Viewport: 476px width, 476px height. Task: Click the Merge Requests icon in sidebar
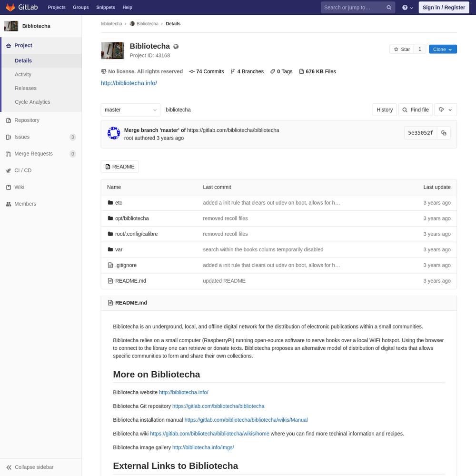click(x=9, y=154)
